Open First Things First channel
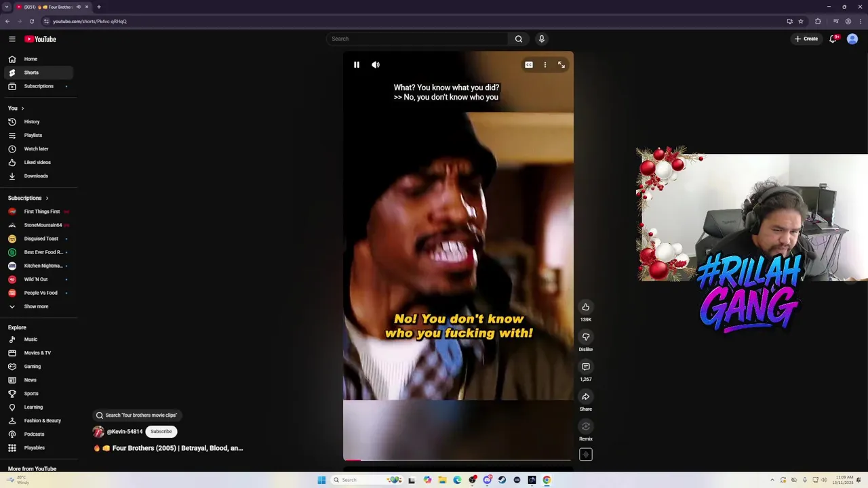The height and width of the screenshot is (488, 868). click(x=38, y=211)
